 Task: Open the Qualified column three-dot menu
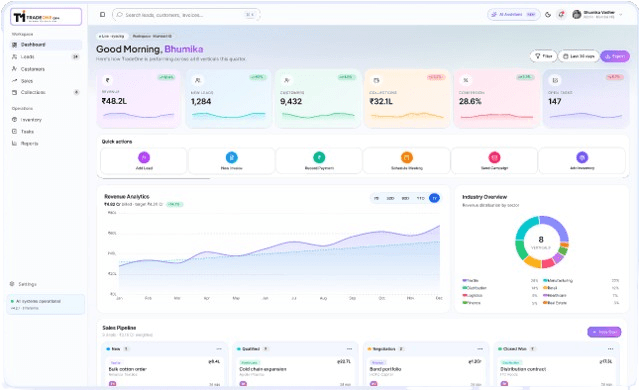coord(349,349)
